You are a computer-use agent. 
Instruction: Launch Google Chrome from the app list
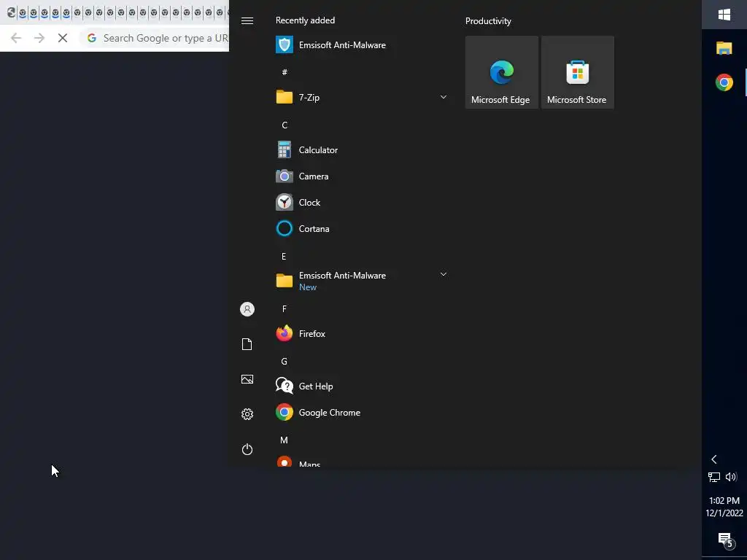[361, 413]
